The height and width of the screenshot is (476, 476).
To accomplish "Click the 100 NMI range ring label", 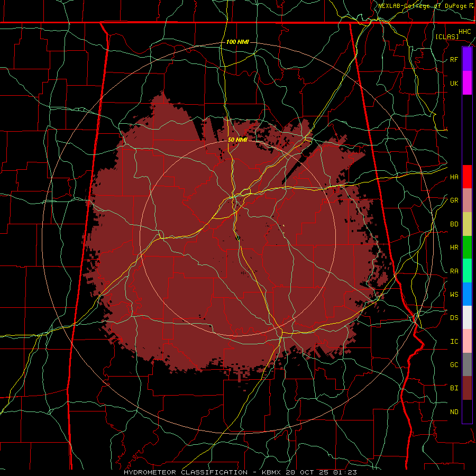I will [x=237, y=42].
